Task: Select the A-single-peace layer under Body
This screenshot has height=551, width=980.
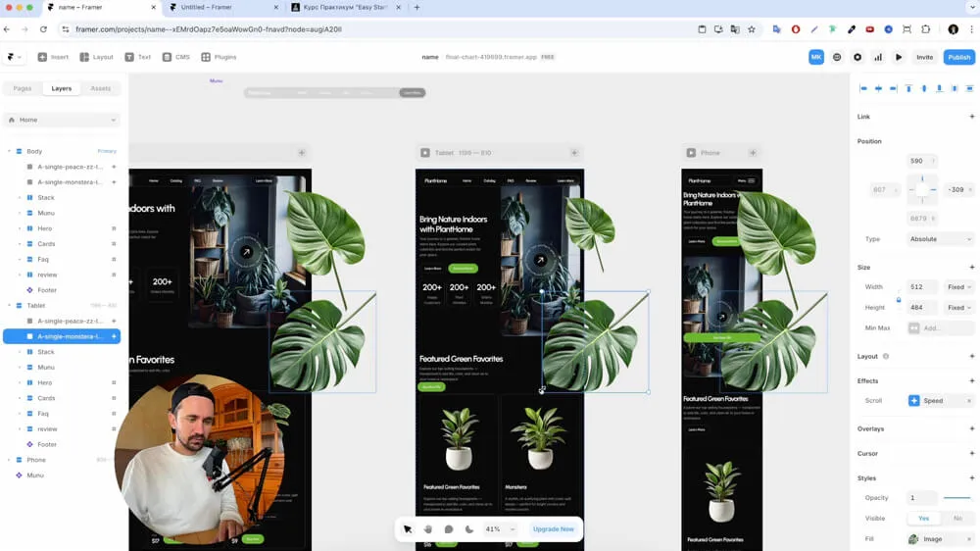Action: click(70, 167)
